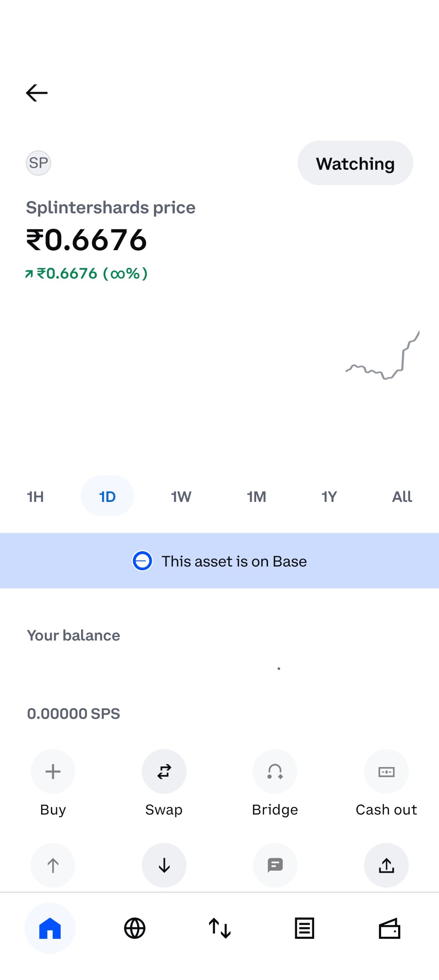Viewport: 439px width, 980px height.
Task: Go to the home tab
Action: 50,928
